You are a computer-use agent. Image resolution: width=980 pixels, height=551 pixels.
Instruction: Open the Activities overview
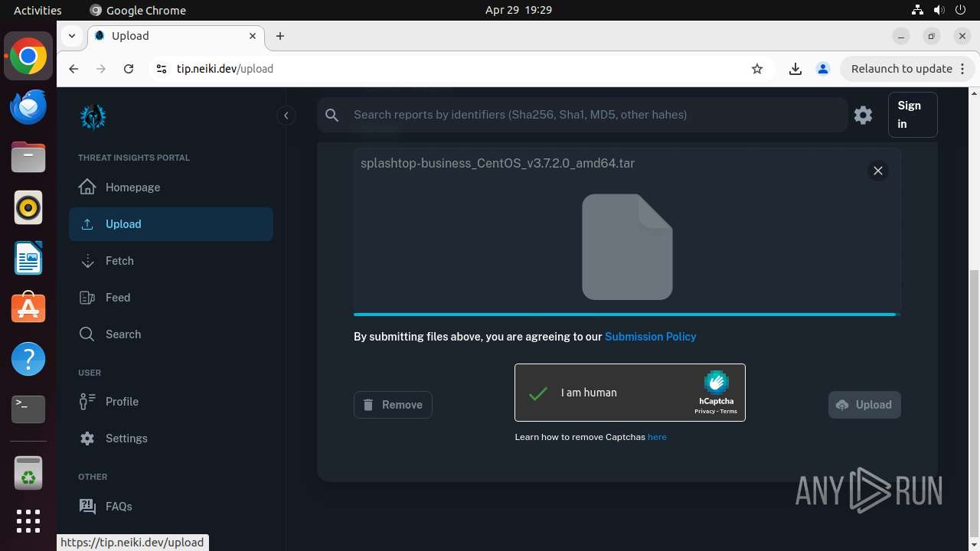(x=38, y=10)
